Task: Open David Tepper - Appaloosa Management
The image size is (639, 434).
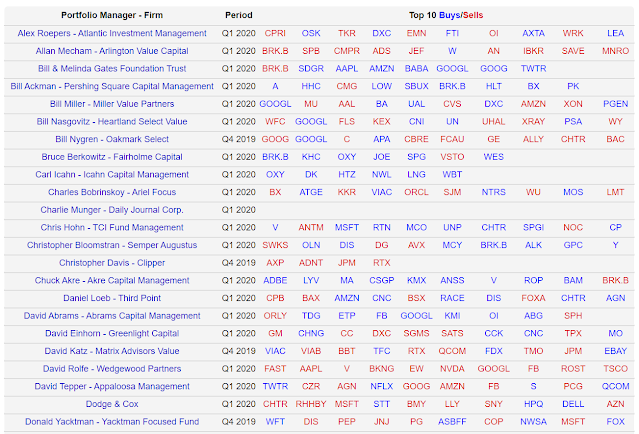Action: pos(112,386)
